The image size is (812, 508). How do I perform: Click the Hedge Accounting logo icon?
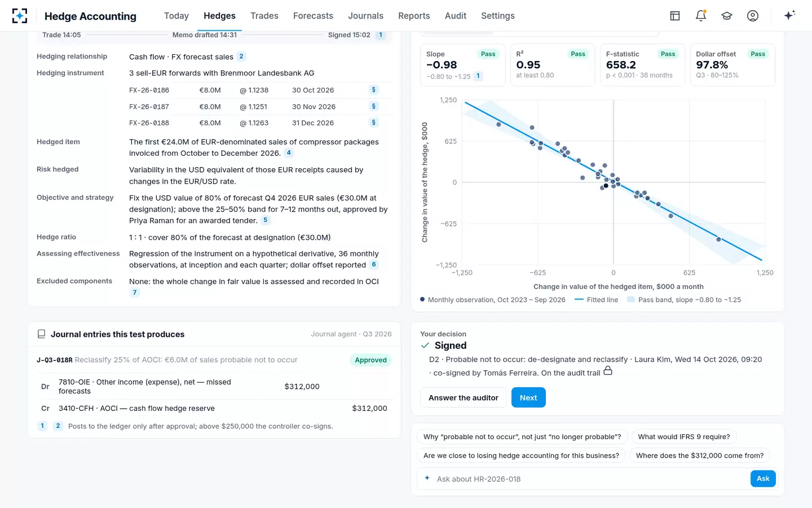click(20, 16)
